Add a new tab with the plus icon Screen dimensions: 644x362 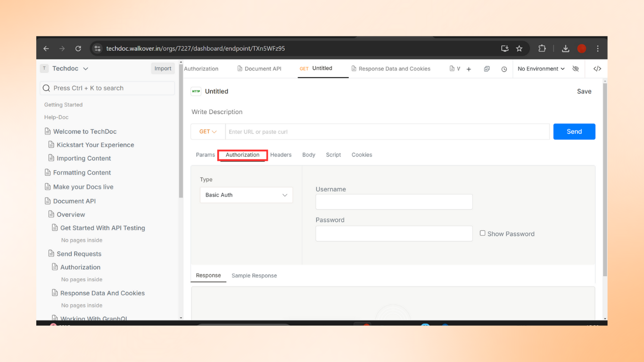click(469, 69)
